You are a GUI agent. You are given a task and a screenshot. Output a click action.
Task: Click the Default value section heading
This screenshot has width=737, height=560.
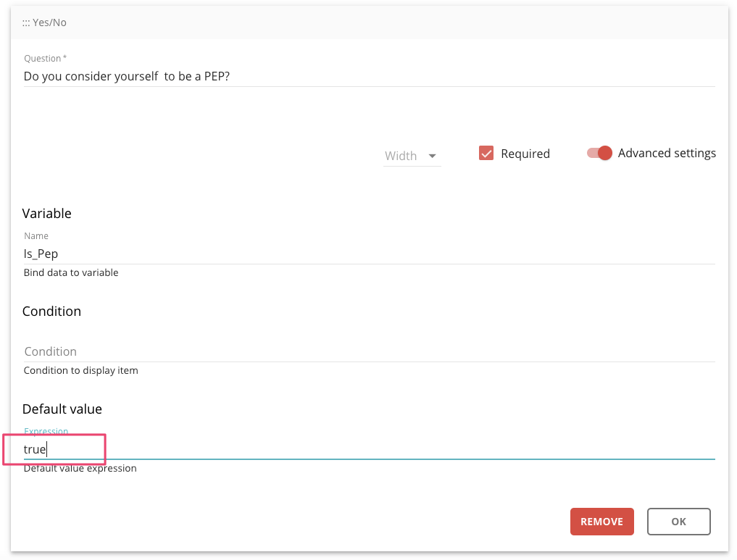(x=62, y=409)
